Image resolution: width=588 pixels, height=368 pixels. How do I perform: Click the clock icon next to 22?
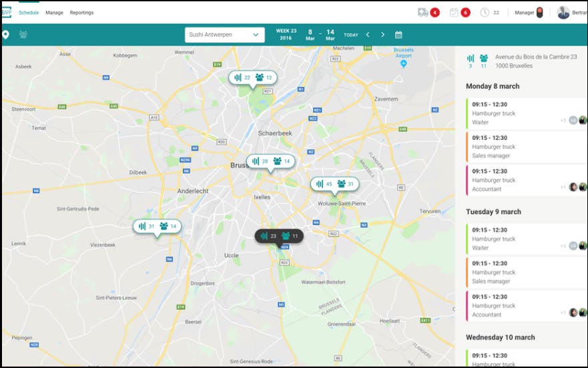(x=485, y=13)
